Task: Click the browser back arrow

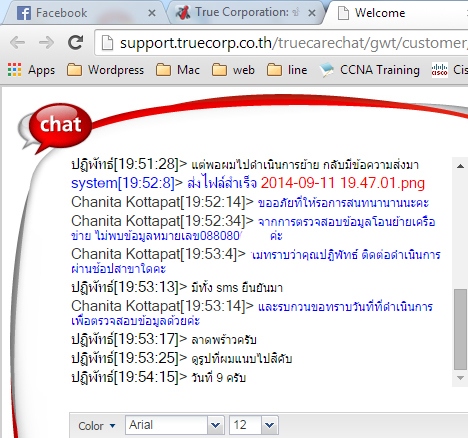Action: [x=18, y=43]
